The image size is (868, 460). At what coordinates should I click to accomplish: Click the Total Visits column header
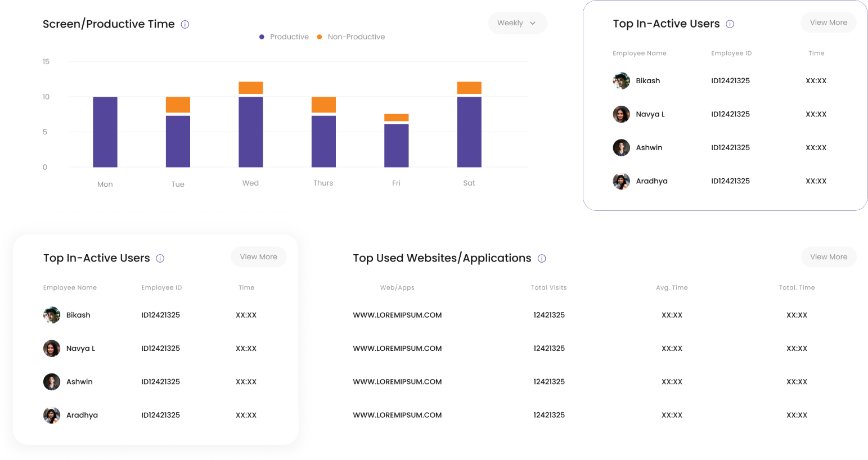click(x=549, y=288)
